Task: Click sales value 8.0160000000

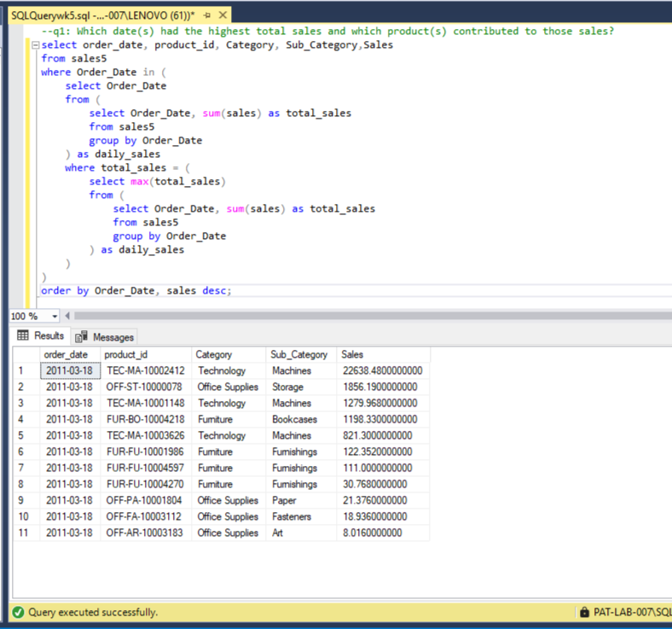Action: pyautogui.click(x=383, y=533)
